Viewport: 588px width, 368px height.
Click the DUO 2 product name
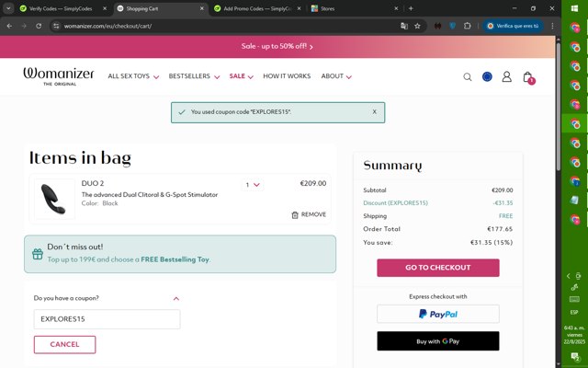point(93,183)
